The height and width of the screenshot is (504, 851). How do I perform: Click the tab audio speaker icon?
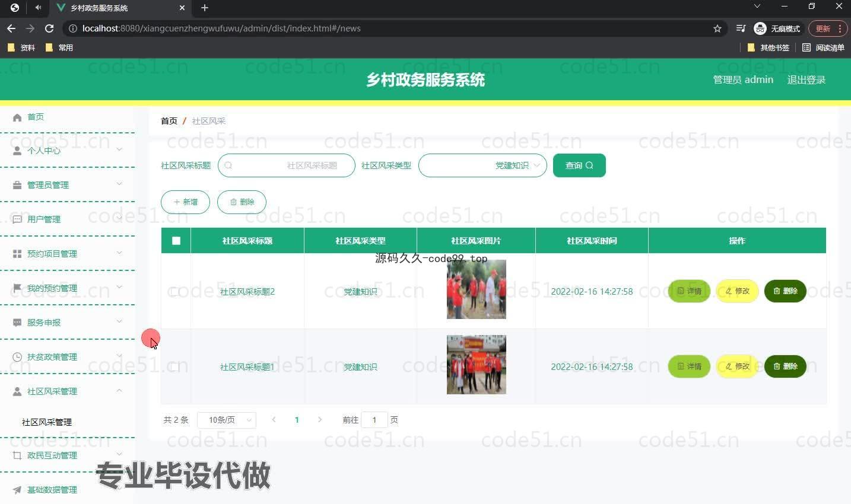pos(38,8)
